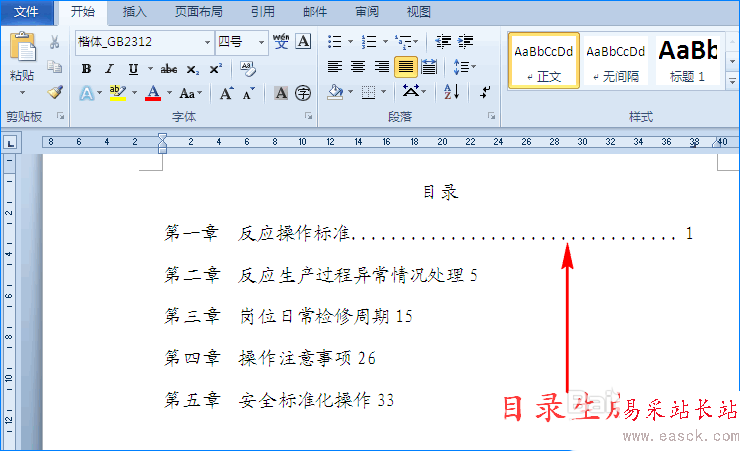Open the line spacing menu
Viewport: 740px width, 451px height.
pyautogui.click(x=464, y=67)
